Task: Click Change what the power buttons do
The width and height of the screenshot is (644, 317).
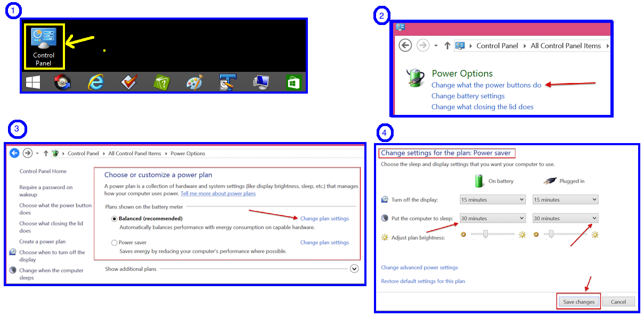Action: pyautogui.click(x=486, y=85)
